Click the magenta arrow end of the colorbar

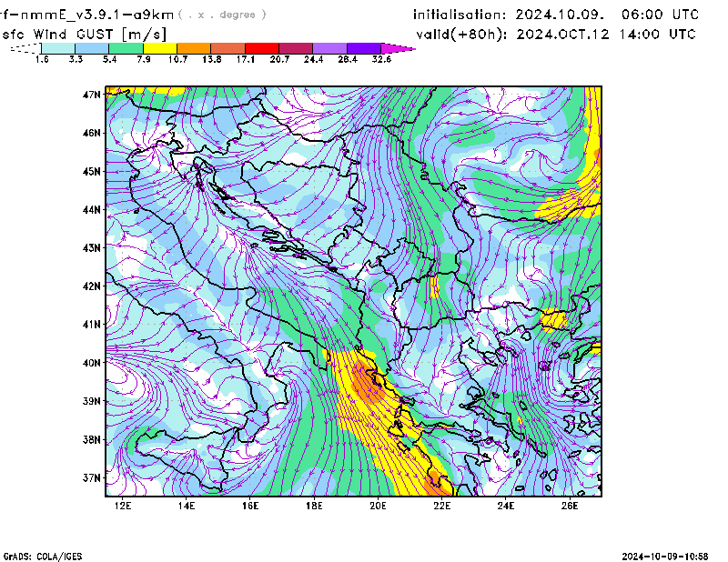398,48
